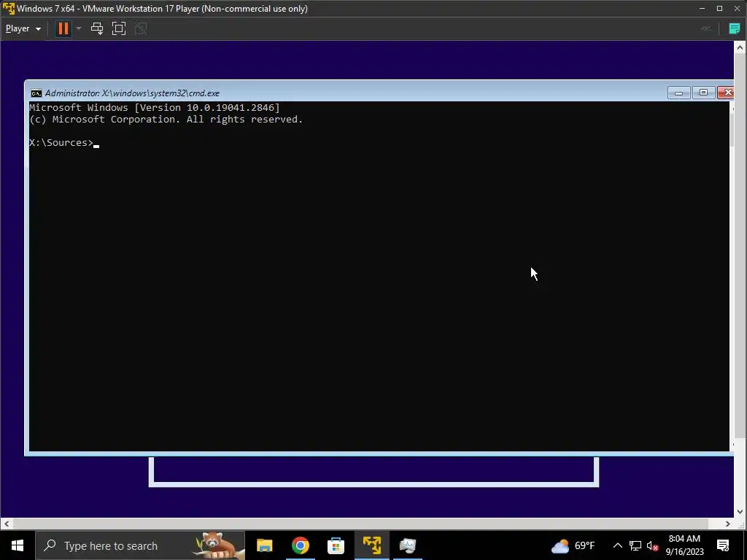Close the cmd.exe Administrator window
The image size is (747, 560).
(x=726, y=93)
